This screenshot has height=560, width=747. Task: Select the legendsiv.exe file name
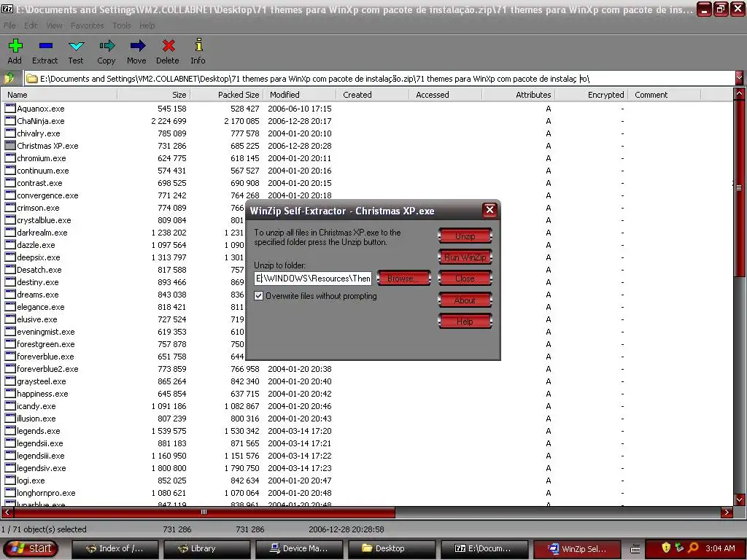(x=42, y=467)
